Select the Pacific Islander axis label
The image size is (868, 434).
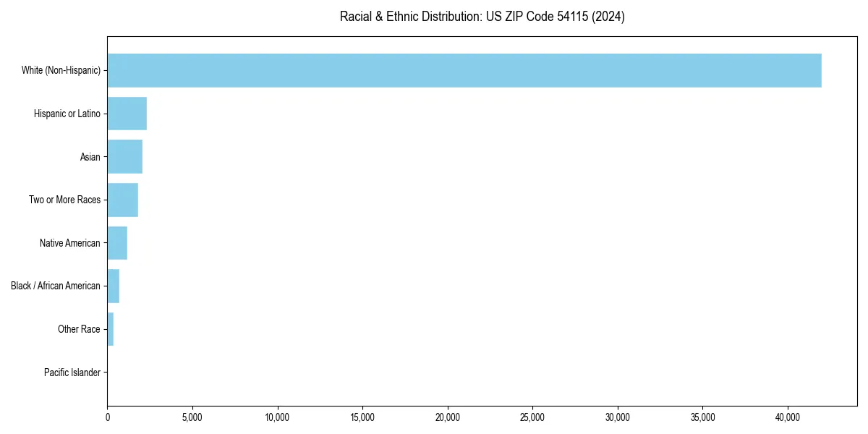pos(72,373)
